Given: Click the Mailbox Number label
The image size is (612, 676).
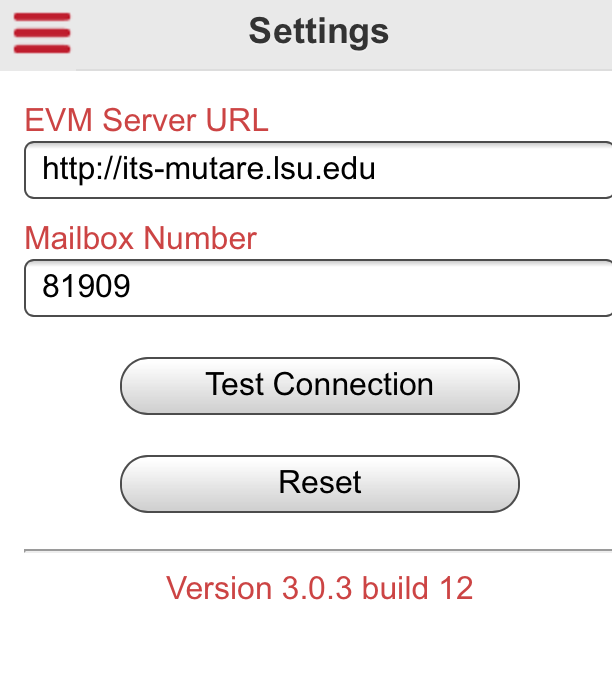Looking at the screenshot, I should 140,238.
